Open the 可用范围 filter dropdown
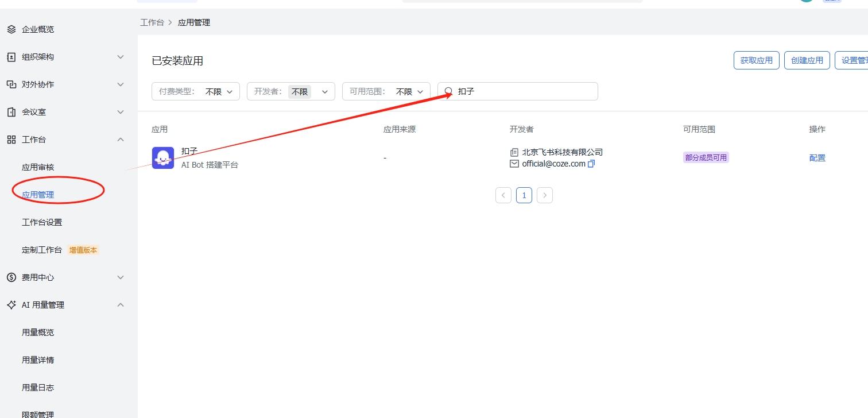Image resolution: width=868 pixels, height=418 pixels. pos(386,91)
